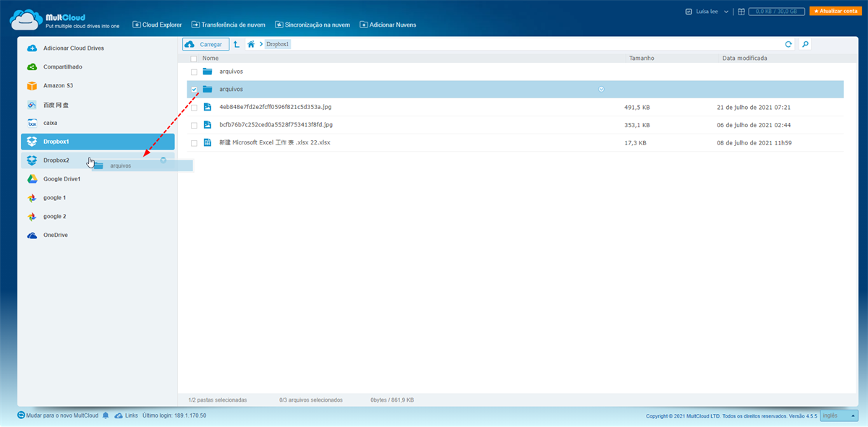Open the gift box icon in header
This screenshot has height=427, width=868.
[741, 12]
